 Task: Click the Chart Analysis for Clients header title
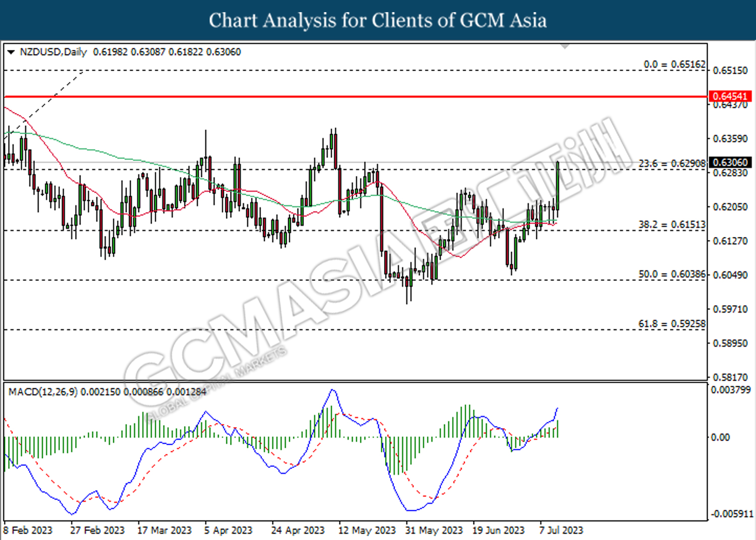(x=378, y=21)
